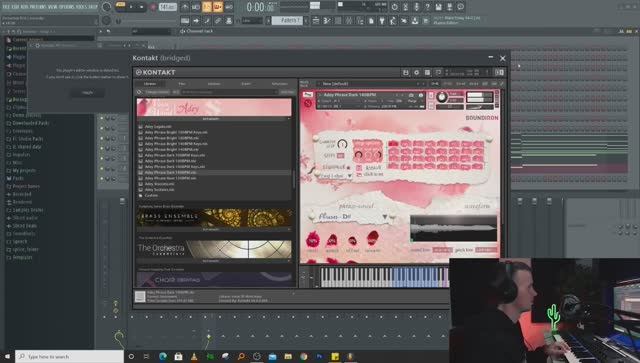Adjust the instrument volume knob
The height and width of the screenshot is (363, 640).
click(442, 97)
